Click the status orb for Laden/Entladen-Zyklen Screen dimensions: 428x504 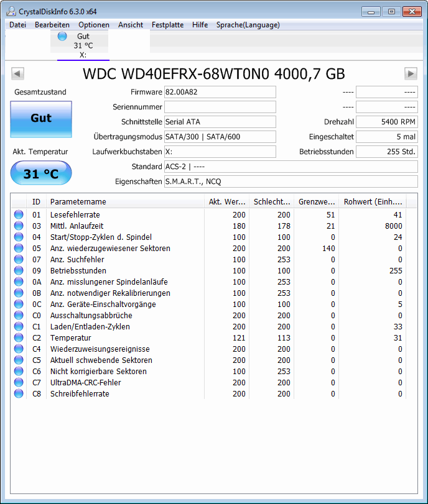(19, 326)
